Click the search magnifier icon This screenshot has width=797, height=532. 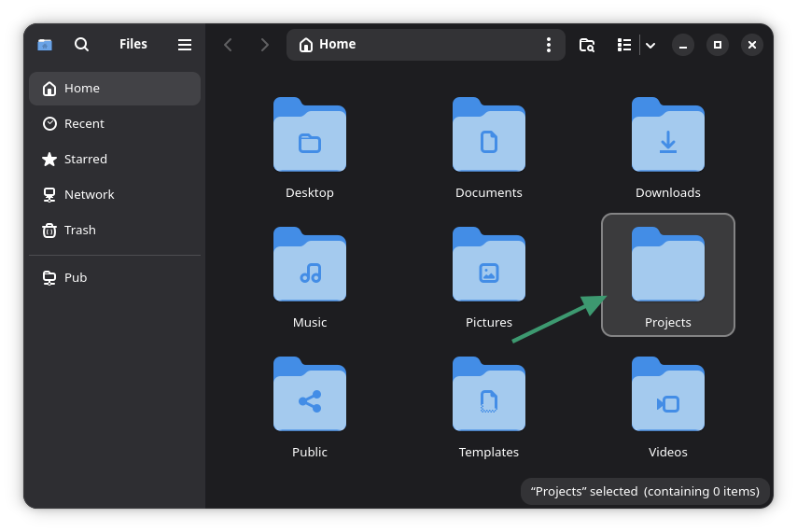(81, 45)
